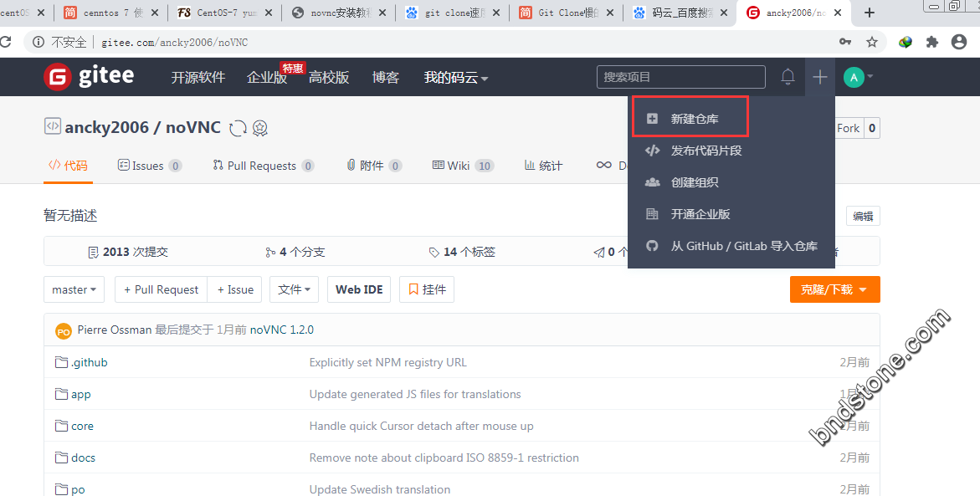Open browser extensions puzzle icon
980x496 pixels.
[931, 42]
